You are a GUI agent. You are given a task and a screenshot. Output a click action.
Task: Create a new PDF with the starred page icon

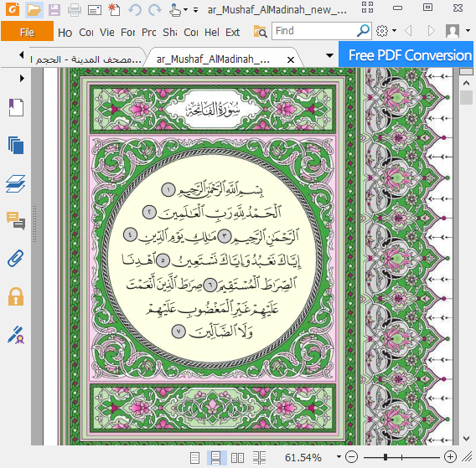point(114,10)
